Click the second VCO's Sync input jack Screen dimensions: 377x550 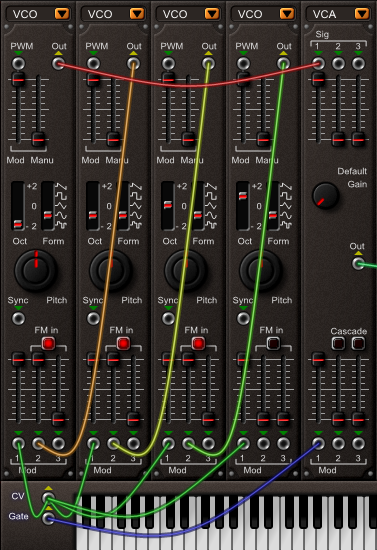click(93, 318)
